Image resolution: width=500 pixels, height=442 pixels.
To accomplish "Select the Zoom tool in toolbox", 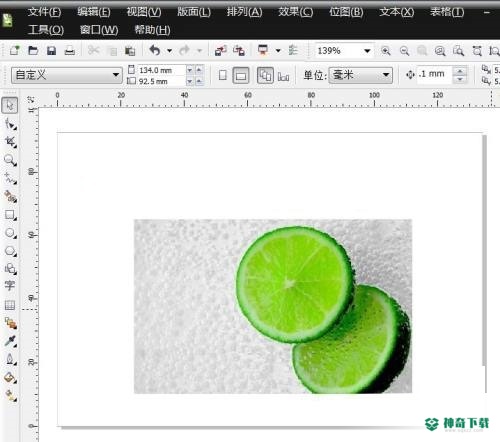I will click(10, 160).
